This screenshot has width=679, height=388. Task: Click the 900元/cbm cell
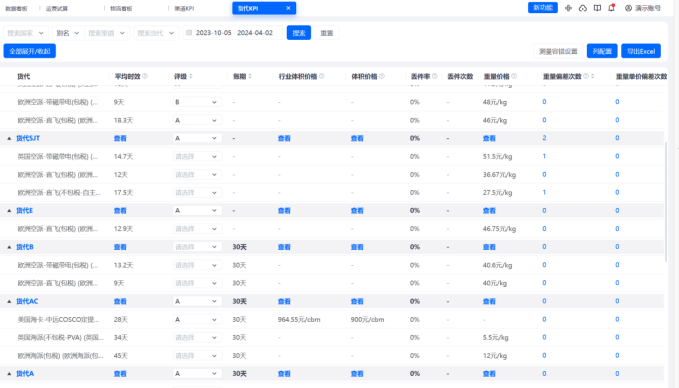click(x=367, y=320)
